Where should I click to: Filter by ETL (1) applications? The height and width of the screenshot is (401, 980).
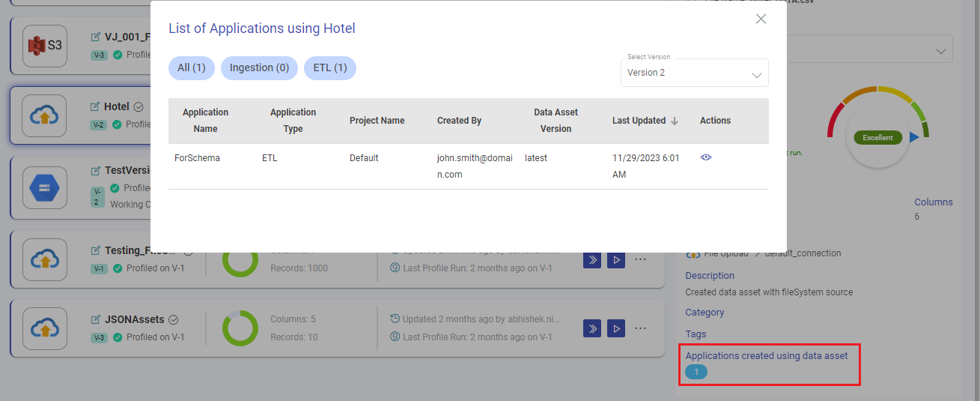click(329, 67)
